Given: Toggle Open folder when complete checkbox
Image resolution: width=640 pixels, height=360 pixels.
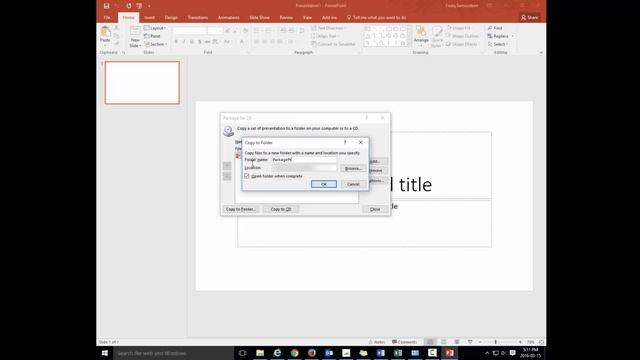Looking at the screenshot, I should [247, 176].
